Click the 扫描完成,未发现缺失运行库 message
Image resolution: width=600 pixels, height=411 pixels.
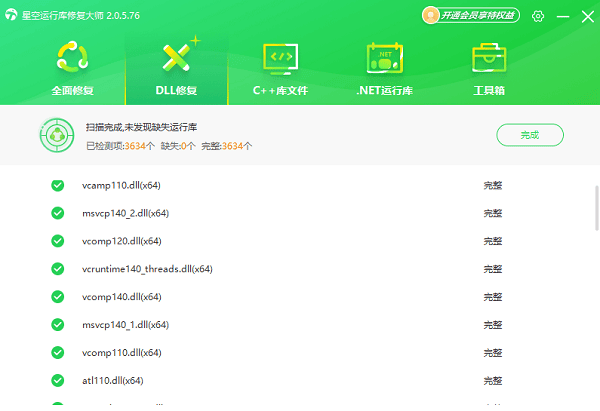tap(141, 127)
